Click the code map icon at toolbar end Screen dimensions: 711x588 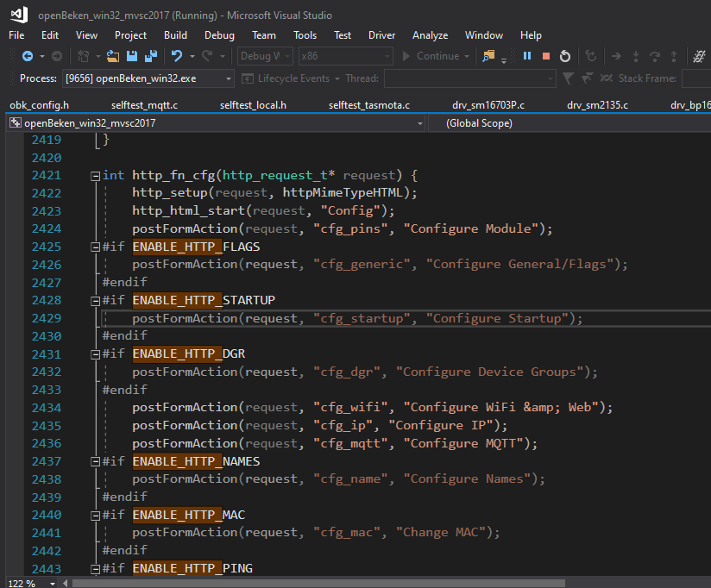699,56
